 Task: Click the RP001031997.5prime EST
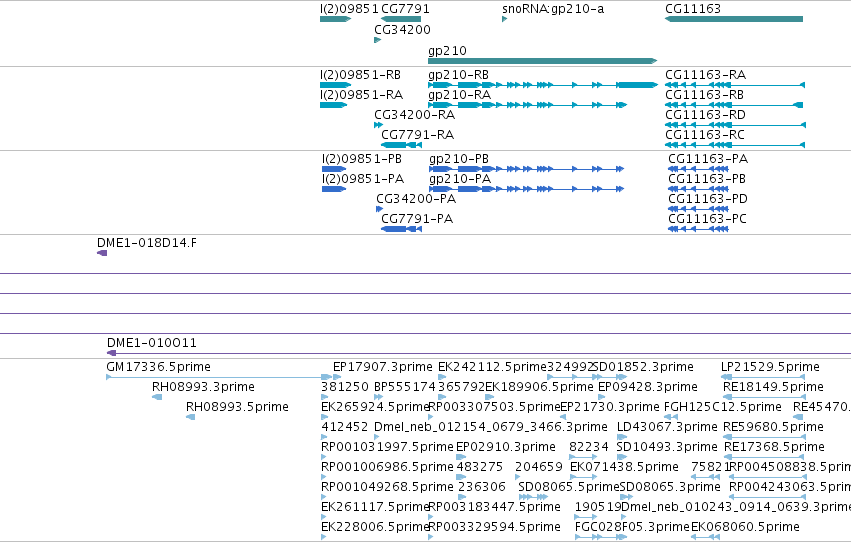tap(324, 457)
